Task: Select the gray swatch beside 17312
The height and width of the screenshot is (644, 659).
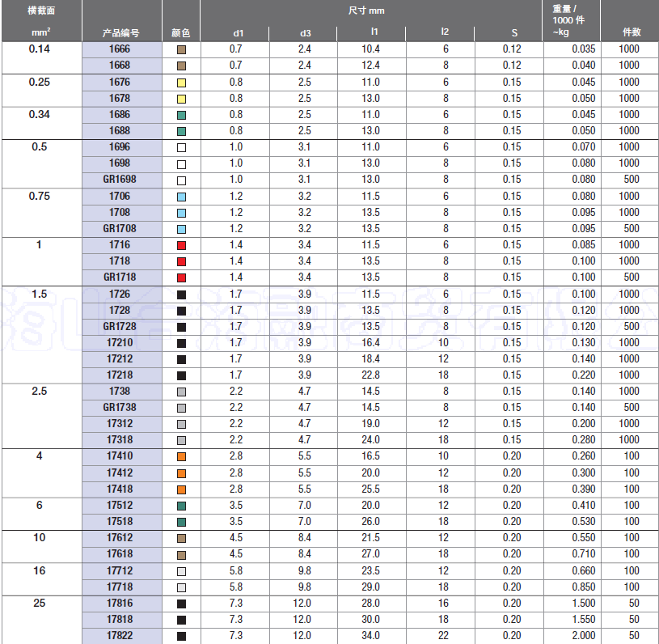Action: (x=181, y=424)
